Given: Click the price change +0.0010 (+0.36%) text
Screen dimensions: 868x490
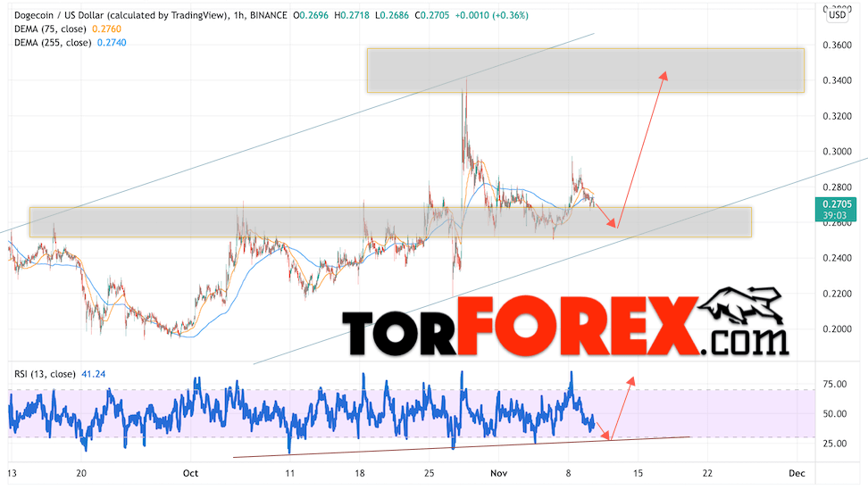Looking at the screenshot, I should pos(491,15).
